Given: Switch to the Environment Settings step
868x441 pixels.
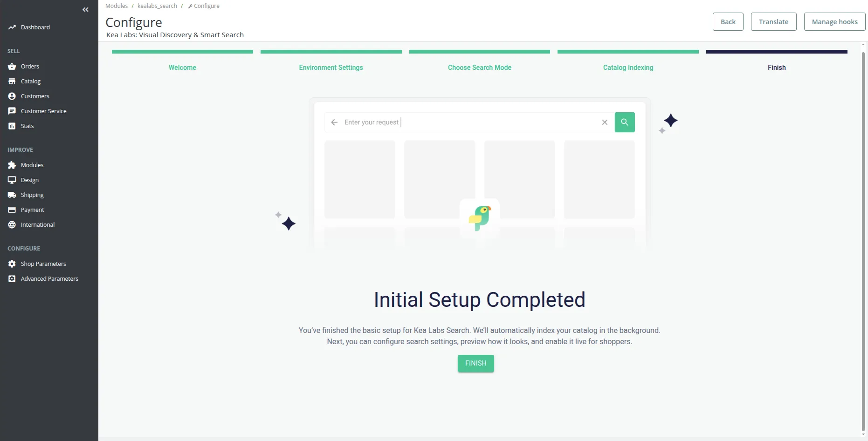Looking at the screenshot, I should 331,68.
